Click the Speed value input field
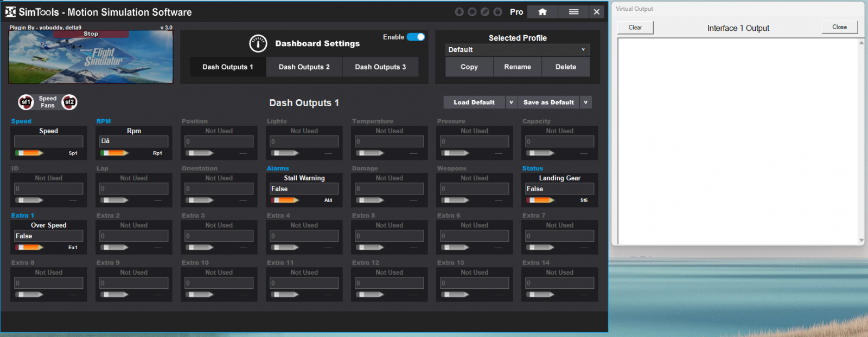868x337 pixels. 49,141
